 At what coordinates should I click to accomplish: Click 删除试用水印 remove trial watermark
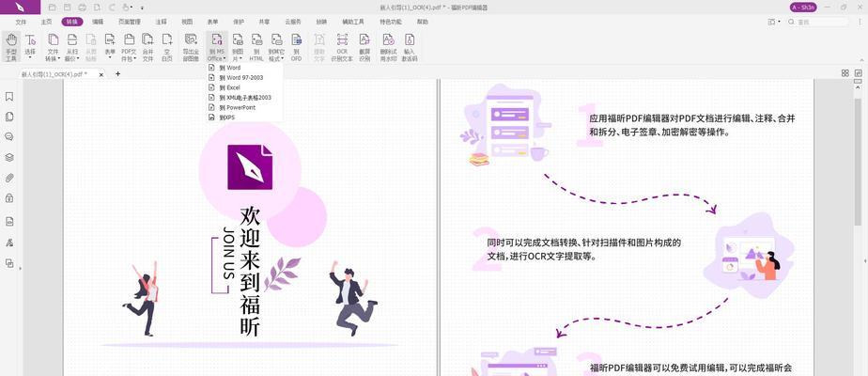pyautogui.click(x=388, y=46)
